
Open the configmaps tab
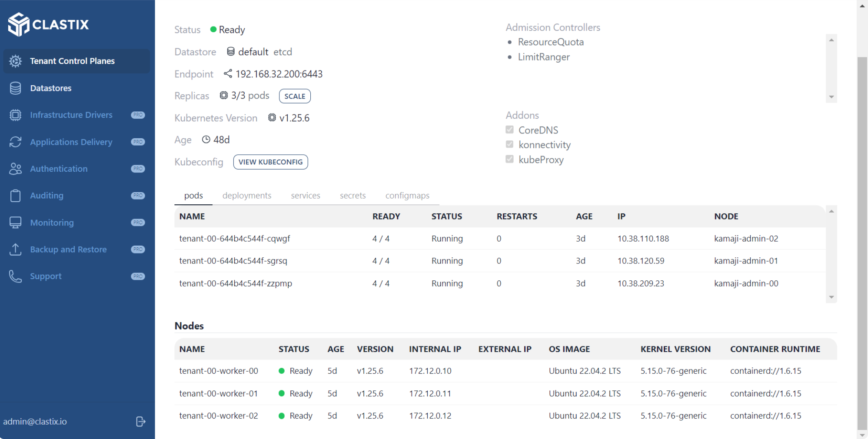(407, 196)
